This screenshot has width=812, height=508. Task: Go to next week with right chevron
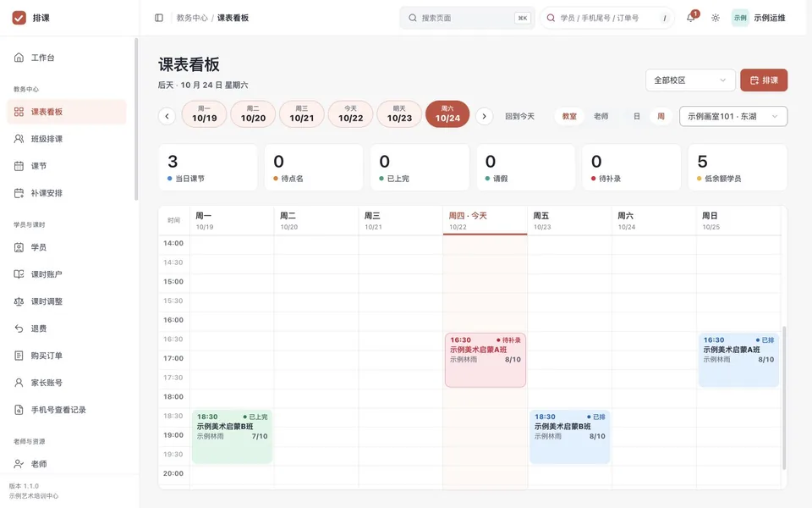click(484, 116)
